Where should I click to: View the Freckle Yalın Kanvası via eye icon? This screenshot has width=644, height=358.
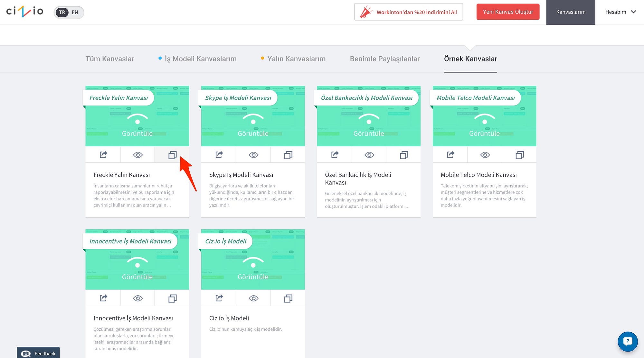click(137, 155)
